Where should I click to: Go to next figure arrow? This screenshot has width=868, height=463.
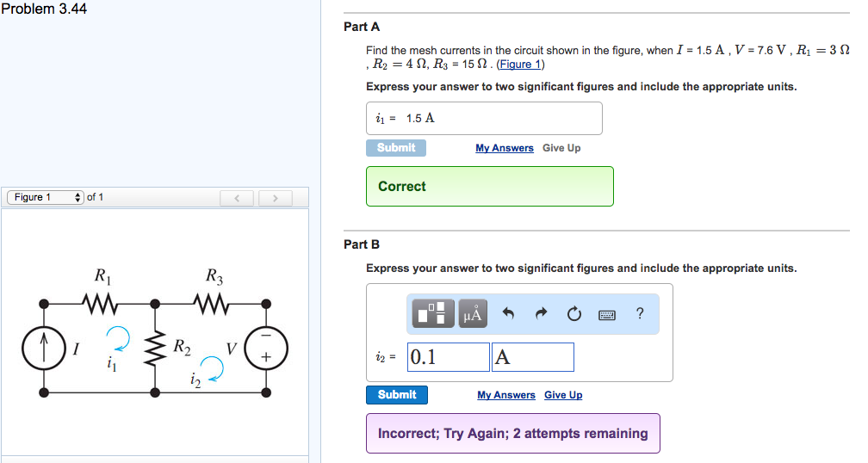pos(276,197)
